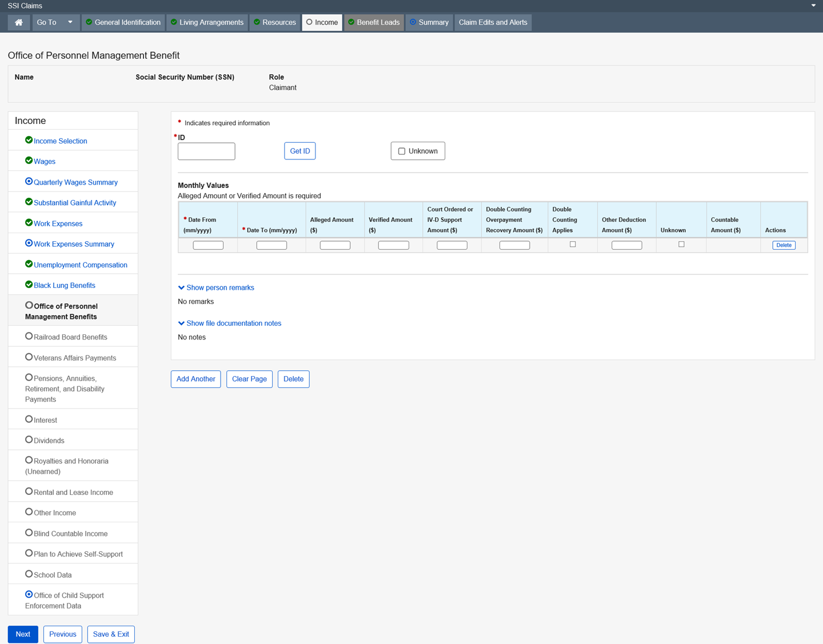The width and height of the screenshot is (823, 644).
Task: Click green checkmark icon beside Black Lung Benefits
Action: [x=29, y=285]
